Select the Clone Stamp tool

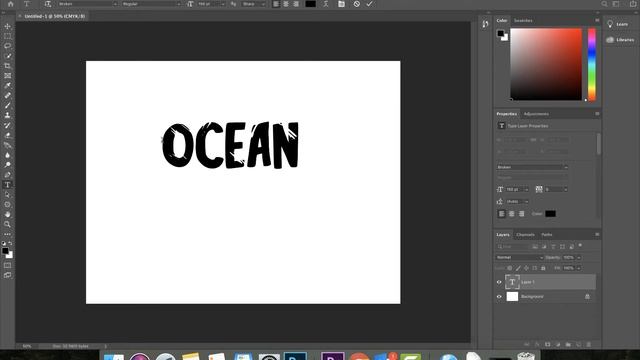pos(7,115)
